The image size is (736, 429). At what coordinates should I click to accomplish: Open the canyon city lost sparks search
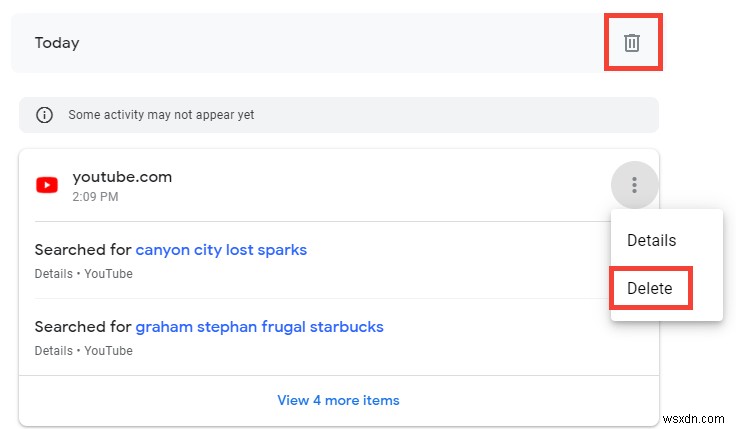tap(221, 250)
